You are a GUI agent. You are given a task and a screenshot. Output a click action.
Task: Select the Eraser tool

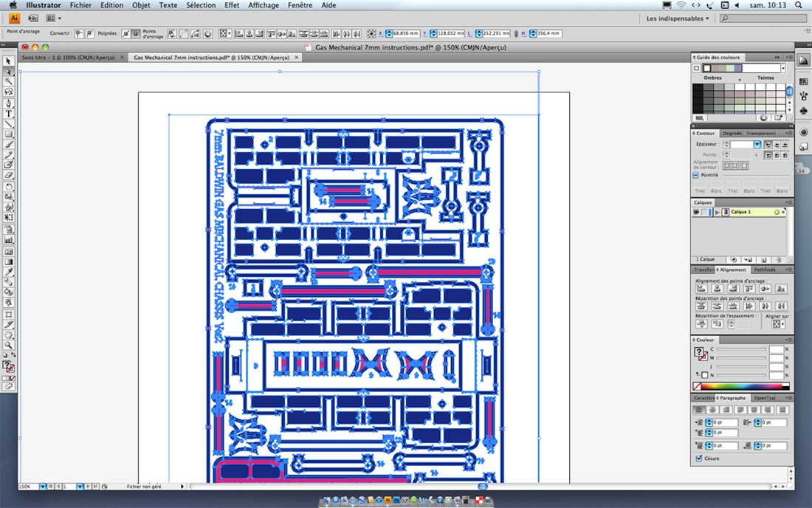[x=8, y=176]
